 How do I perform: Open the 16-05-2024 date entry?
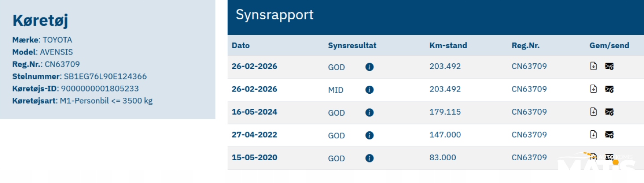[254, 112]
